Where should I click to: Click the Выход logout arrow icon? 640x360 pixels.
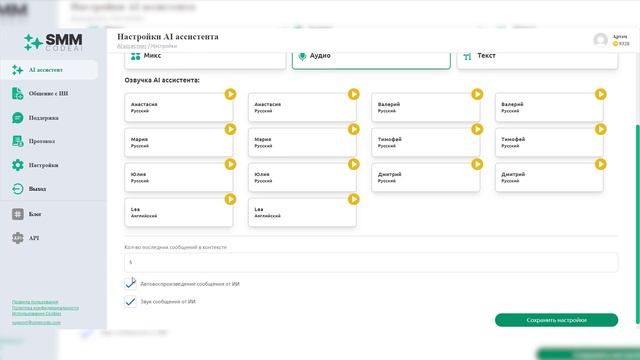coord(17,189)
